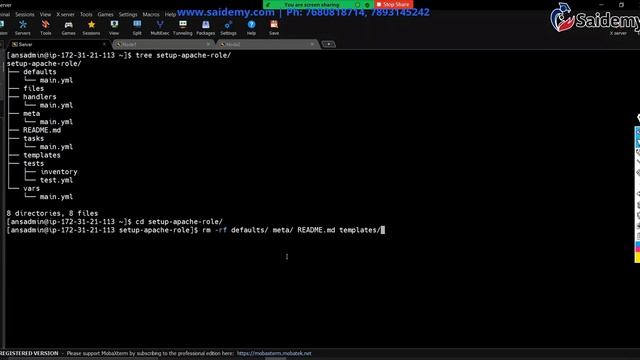Click 'main.yml' under vars
640x360 pixels.
(56, 197)
